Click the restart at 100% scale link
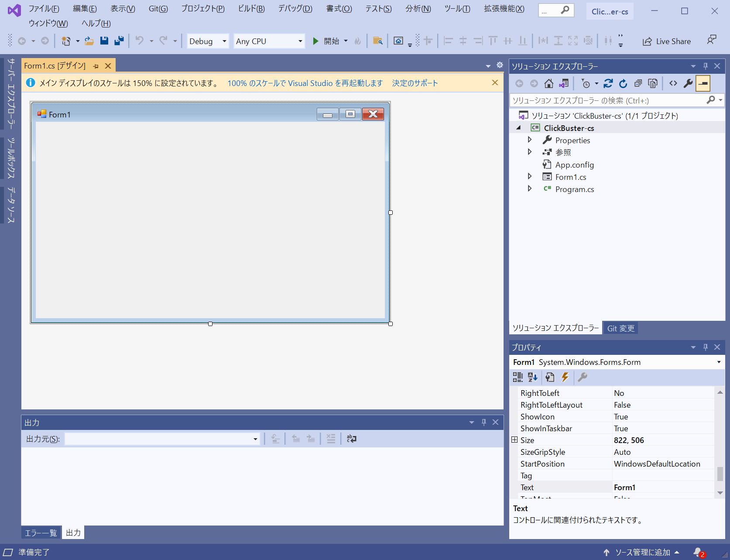 (305, 83)
